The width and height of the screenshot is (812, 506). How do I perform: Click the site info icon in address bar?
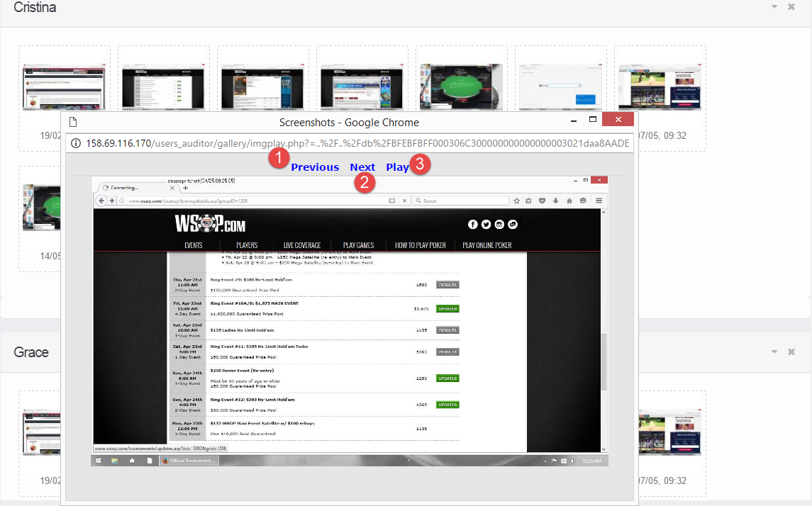point(76,143)
